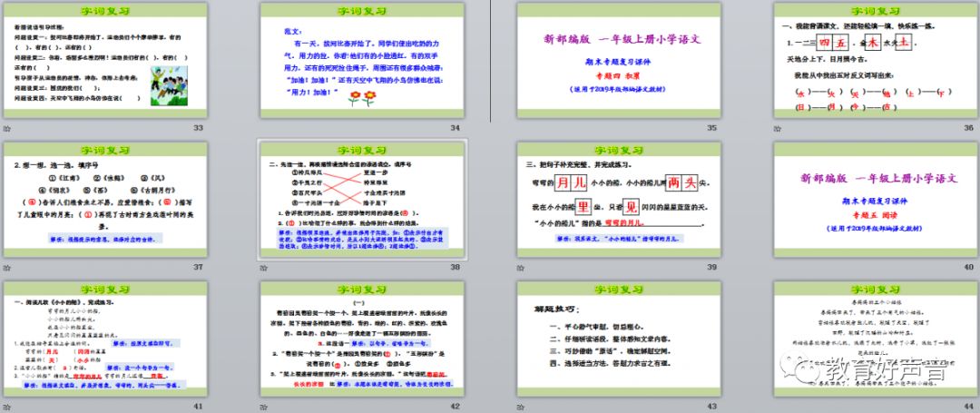
Task: Select slide 34 thumbnail with blue sample essay
Action: click(362, 61)
